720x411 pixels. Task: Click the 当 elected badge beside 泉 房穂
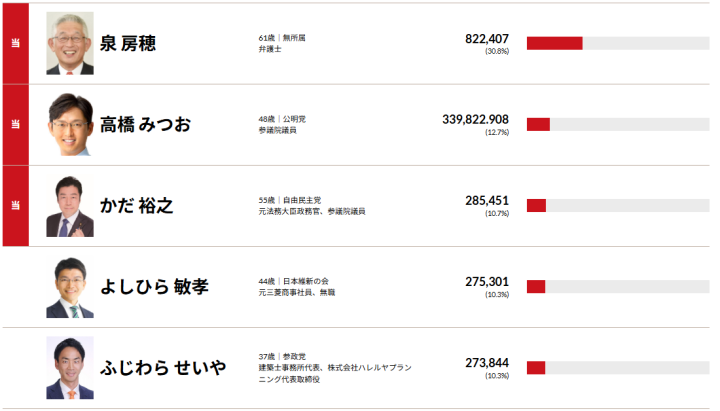16,43
